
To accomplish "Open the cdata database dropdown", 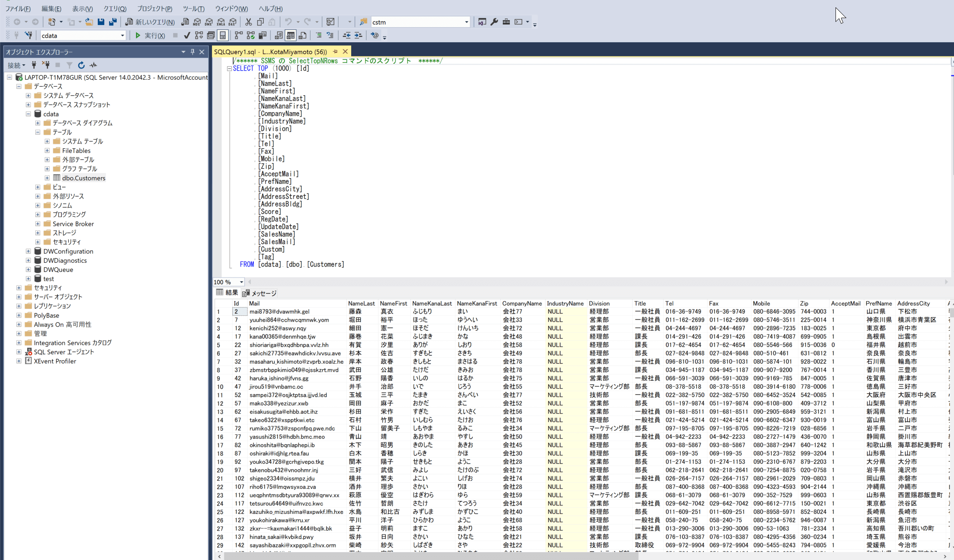I will click(122, 36).
